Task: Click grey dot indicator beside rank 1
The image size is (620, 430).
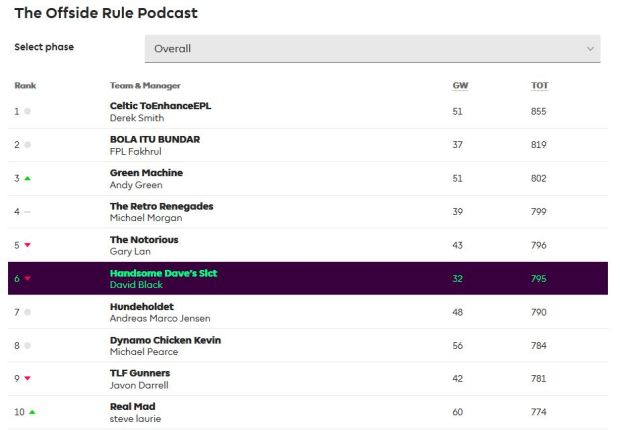Action: pos(27,111)
